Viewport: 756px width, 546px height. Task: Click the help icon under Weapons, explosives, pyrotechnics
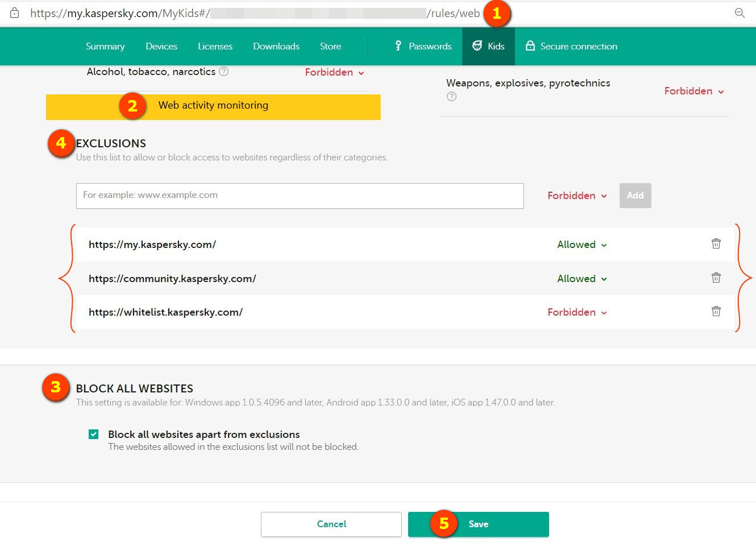[451, 97]
